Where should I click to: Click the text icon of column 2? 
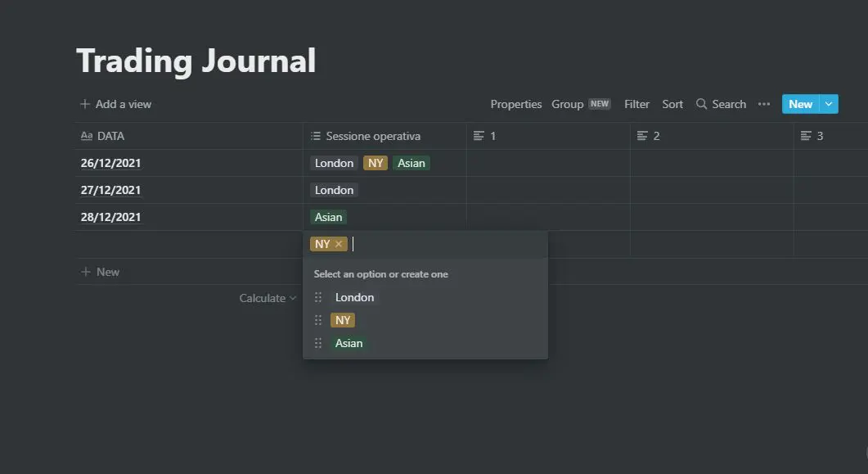point(642,136)
